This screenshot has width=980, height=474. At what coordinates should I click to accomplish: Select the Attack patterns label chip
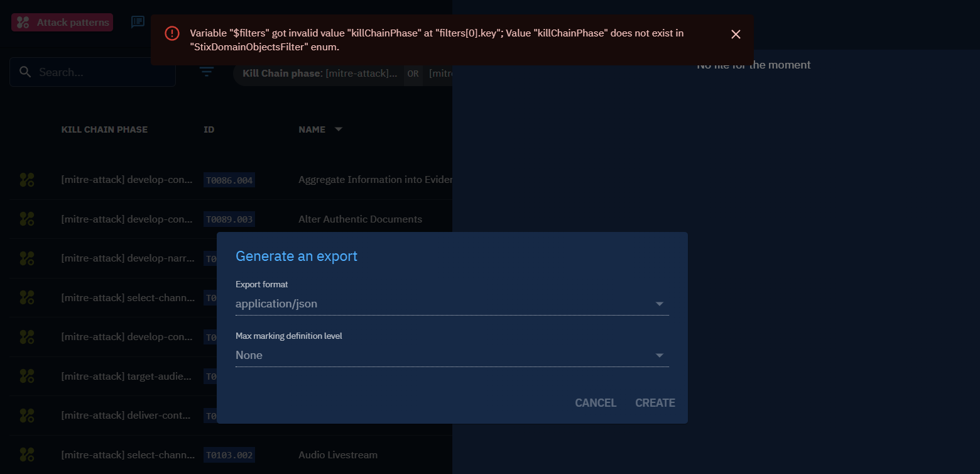(x=62, y=22)
